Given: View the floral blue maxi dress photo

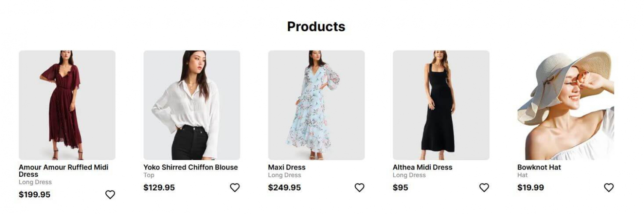Looking at the screenshot, I should tap(316, 105).
